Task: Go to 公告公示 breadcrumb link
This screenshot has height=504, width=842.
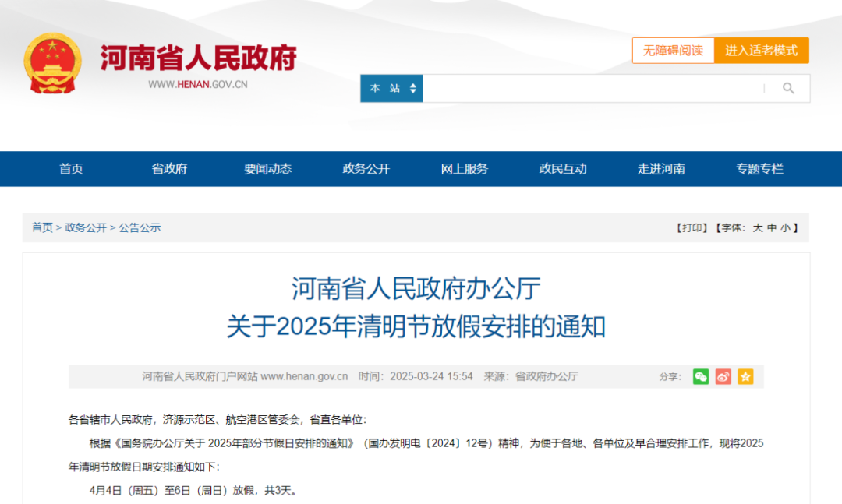Action: coord(140,227)
